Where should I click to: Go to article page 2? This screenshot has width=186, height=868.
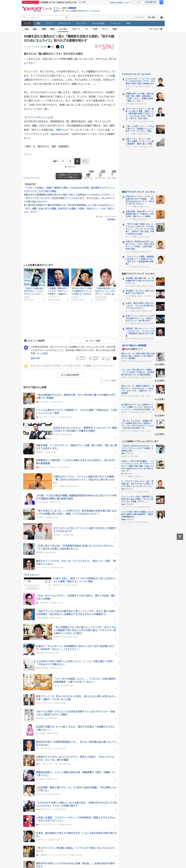[70, 161]
